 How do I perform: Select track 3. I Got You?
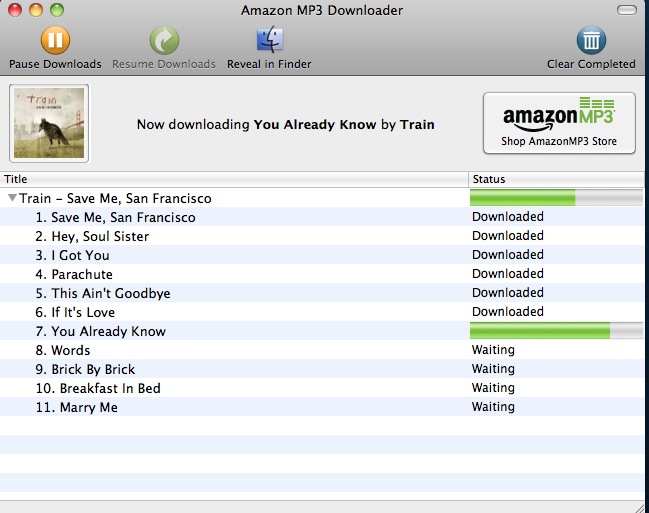tap(322, 255)
